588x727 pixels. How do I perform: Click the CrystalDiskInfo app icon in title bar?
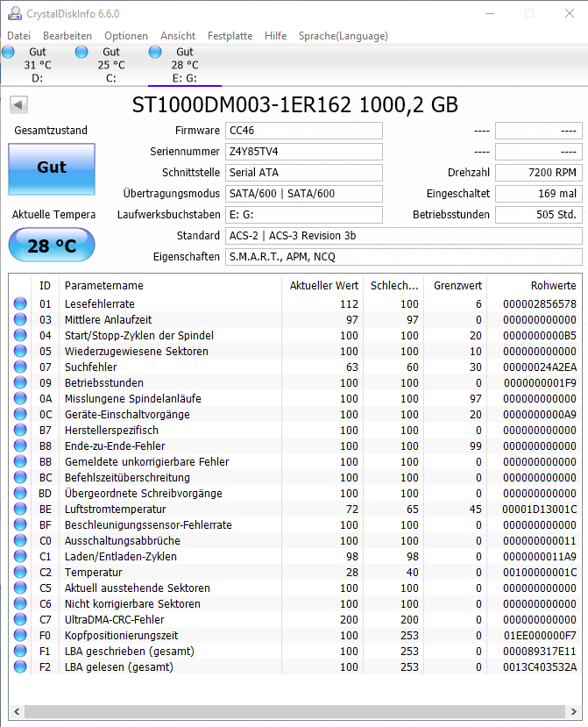(15, 13)
